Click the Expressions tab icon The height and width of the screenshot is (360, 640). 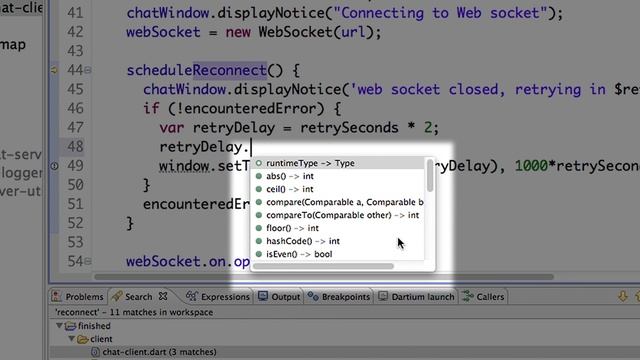[191, 296]
